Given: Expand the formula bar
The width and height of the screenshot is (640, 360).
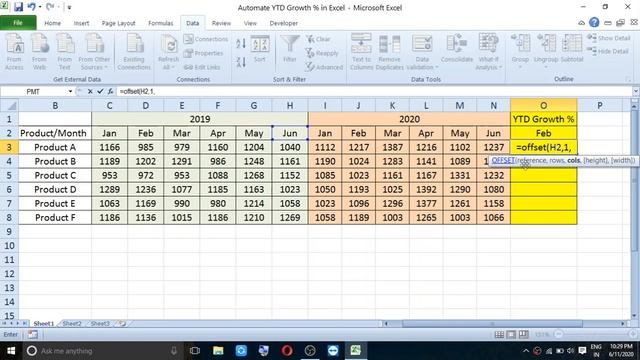Looking at the screenshot, I should 636,91.
